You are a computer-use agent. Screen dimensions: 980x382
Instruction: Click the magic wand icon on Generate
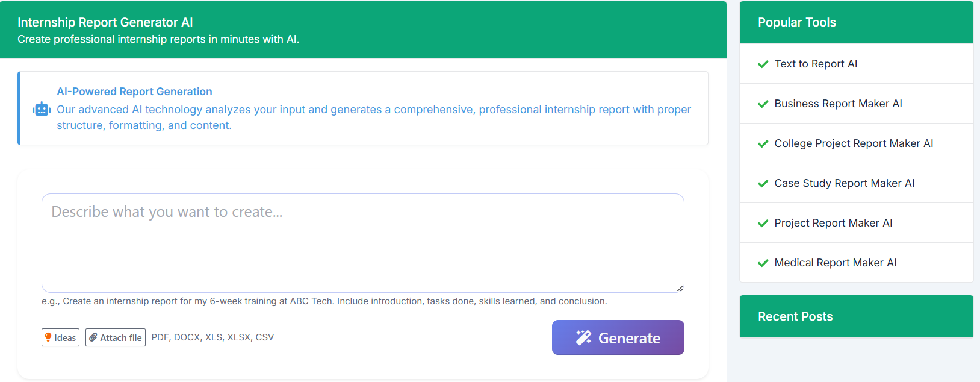coord(583,337)
